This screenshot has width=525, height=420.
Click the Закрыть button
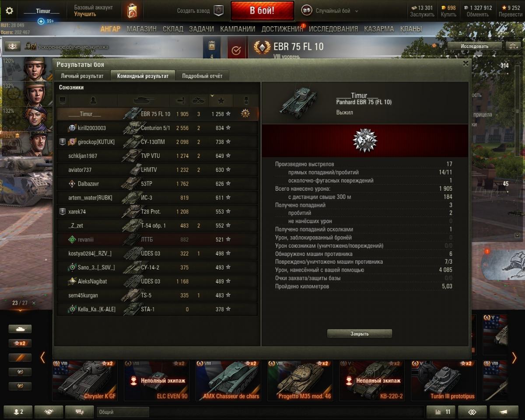point(360,333)
